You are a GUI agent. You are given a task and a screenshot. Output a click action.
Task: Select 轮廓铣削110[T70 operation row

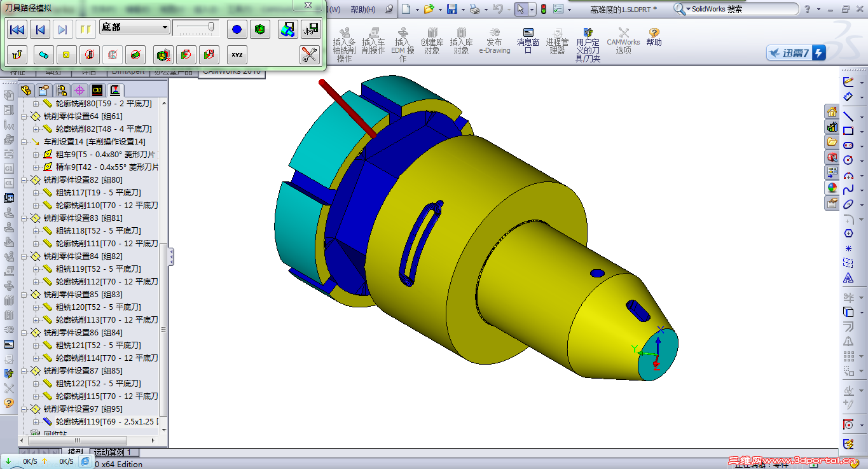100,206
